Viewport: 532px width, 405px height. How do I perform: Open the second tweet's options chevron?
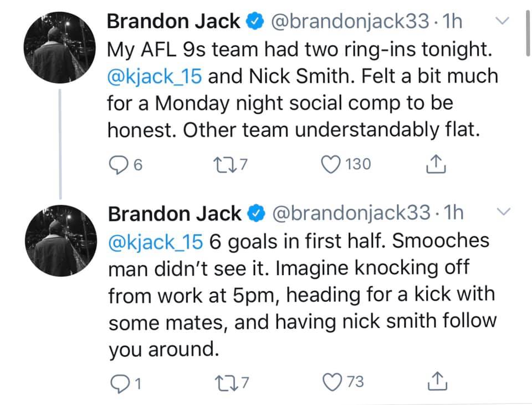504,212
